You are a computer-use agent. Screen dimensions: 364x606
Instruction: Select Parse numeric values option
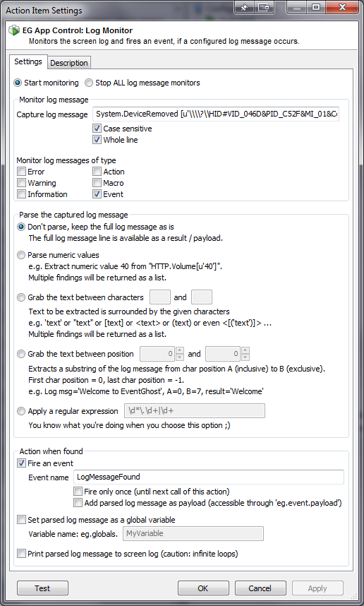[22, 255]
